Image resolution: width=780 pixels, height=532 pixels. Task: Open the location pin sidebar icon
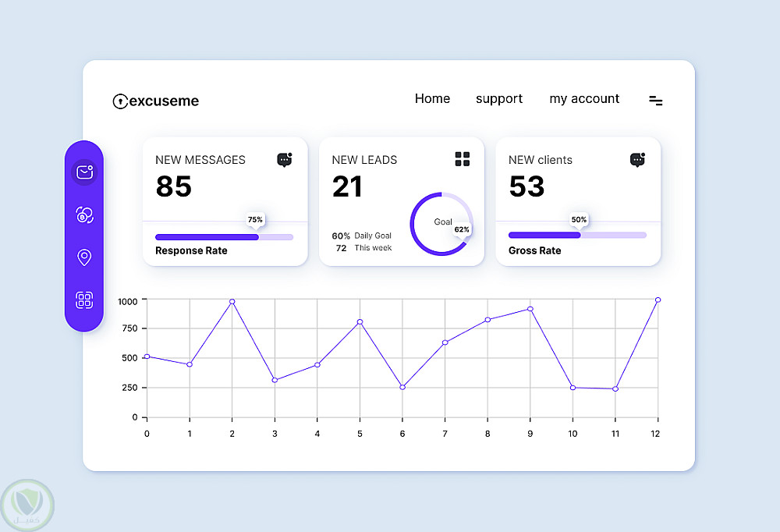point(84,257)
